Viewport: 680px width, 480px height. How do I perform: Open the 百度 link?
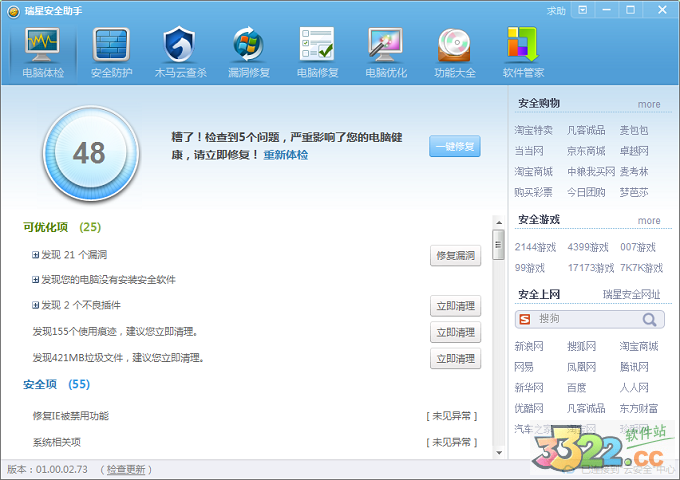(576, 387)
